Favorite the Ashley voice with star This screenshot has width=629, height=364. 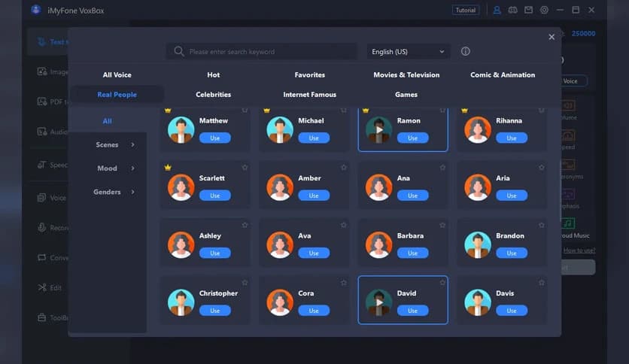tap(245, 226)
